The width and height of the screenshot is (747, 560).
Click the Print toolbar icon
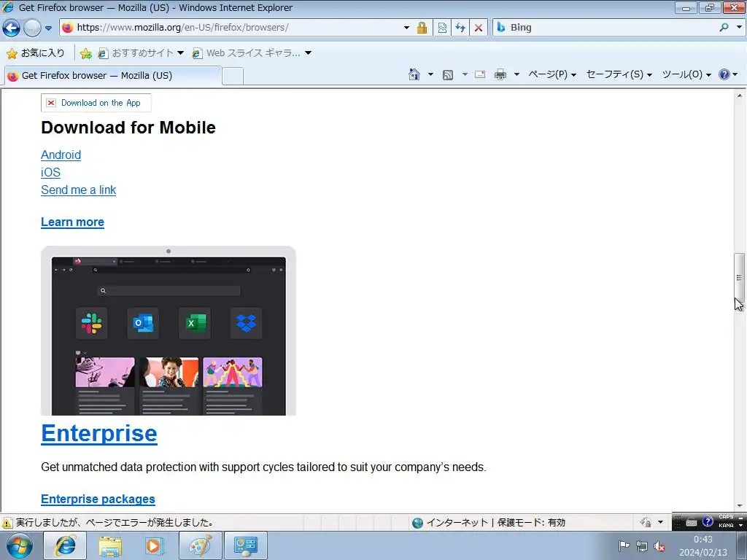point(500,74)
